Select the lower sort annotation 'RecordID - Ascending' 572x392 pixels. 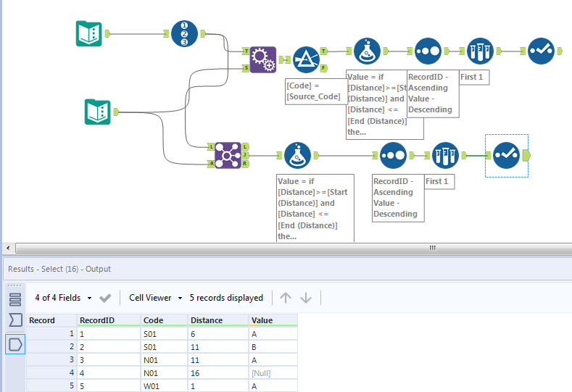(x=398, y=198)
